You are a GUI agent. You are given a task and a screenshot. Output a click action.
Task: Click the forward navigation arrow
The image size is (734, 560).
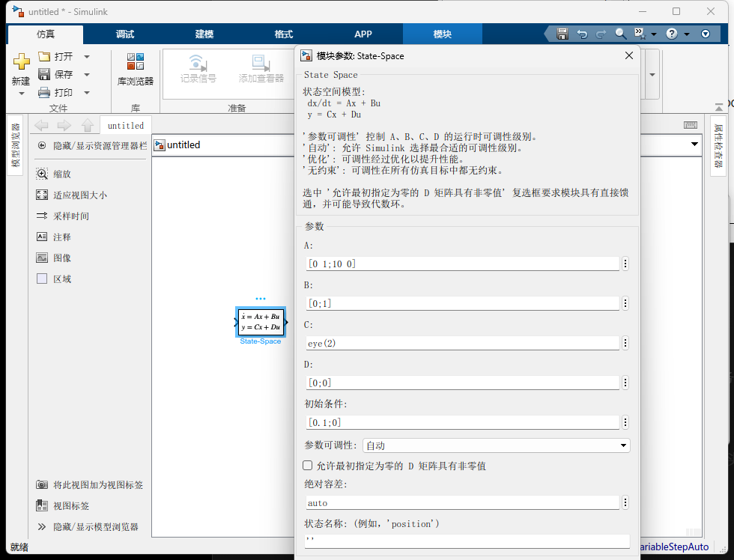(64, 125)
